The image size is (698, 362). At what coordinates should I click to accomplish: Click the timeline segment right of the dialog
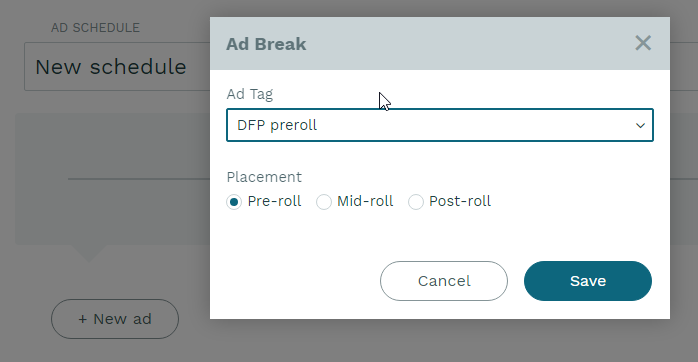(684, 179)
